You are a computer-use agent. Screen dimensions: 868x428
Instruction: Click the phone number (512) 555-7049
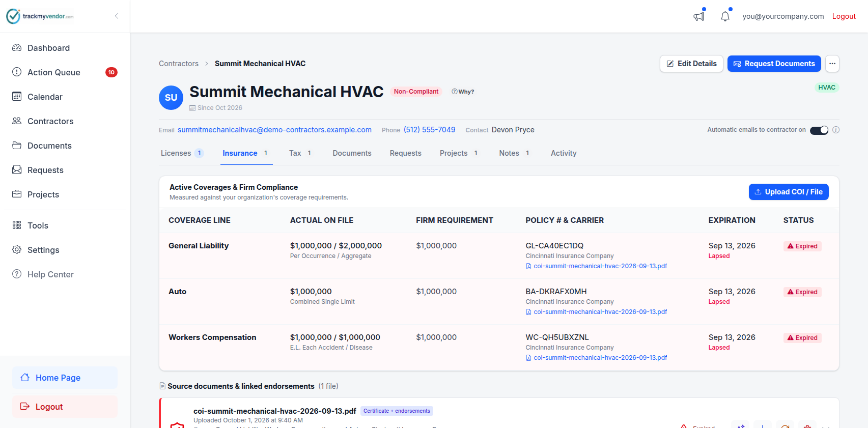click(x=429, y=130)
